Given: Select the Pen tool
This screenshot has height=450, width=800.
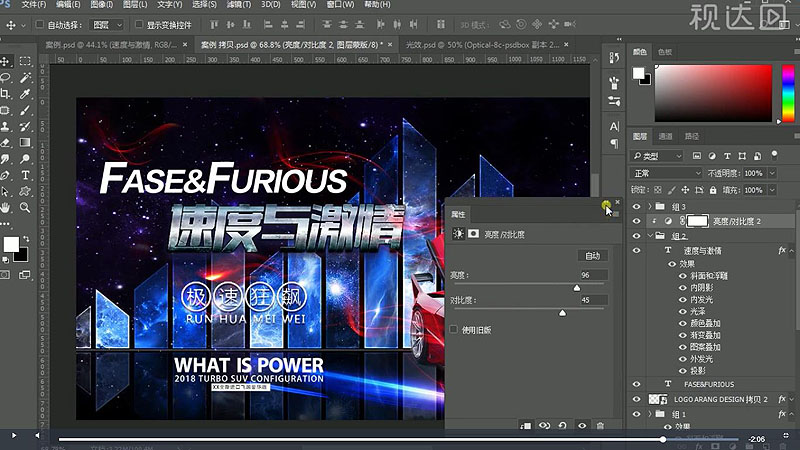Looking at the screenshot, I should coord(6,175).
